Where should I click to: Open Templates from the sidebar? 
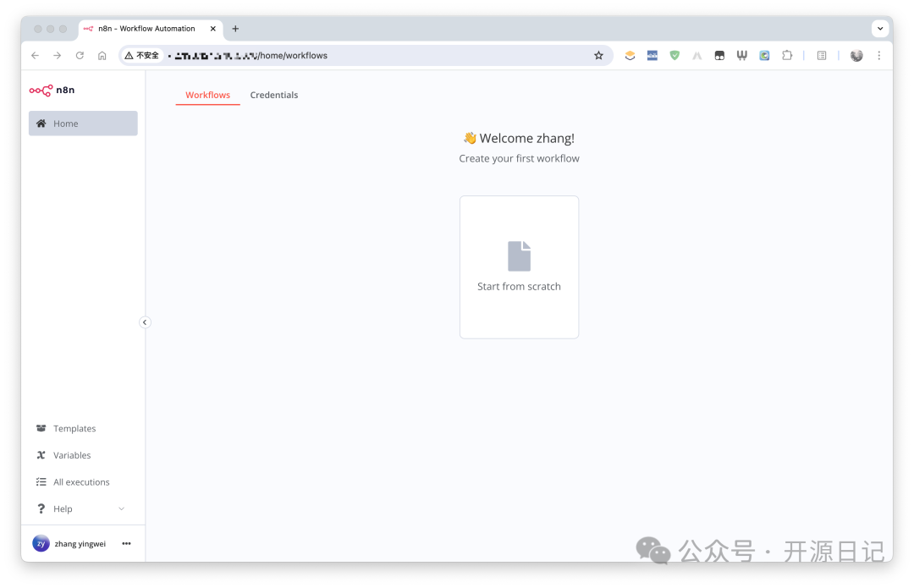(74, 429)
